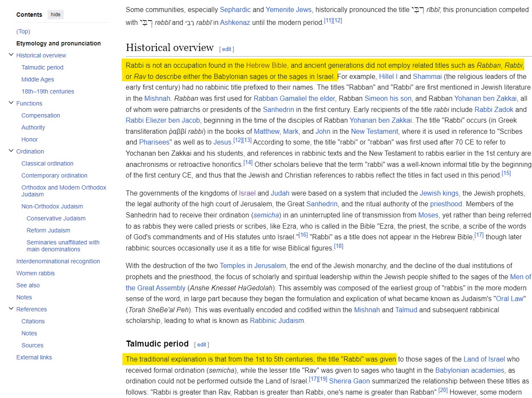Collapse the Ordination section in contents

click(x=11, y=151)
